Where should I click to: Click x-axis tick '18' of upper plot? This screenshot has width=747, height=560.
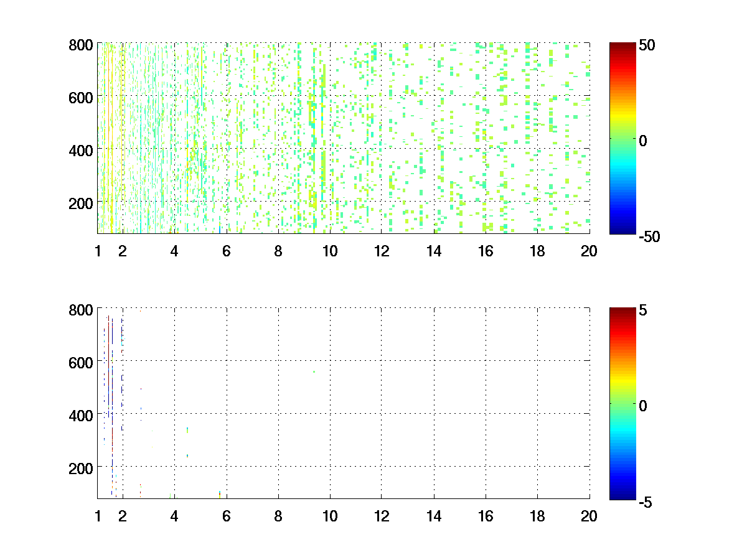pyautogui.click(x=537, y=251)
